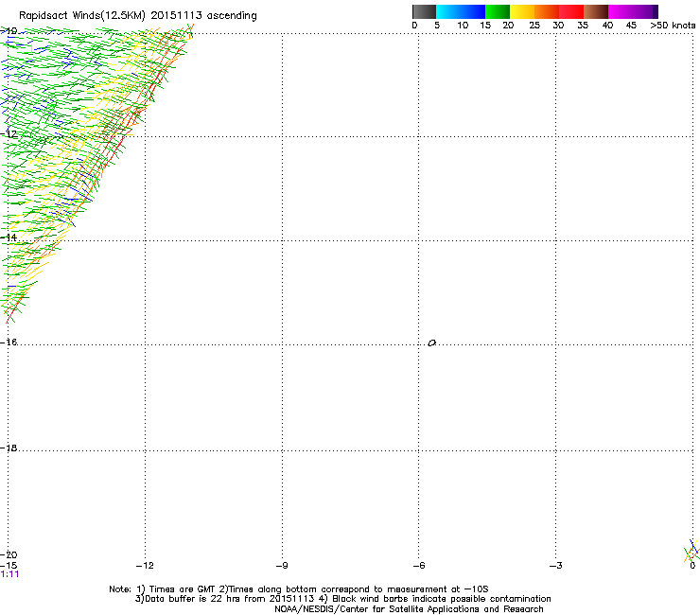Screen dimensions: 700x615
Task: Click the "Note: 1) Times are GMT" footnote text
Action: coord(164,589)
